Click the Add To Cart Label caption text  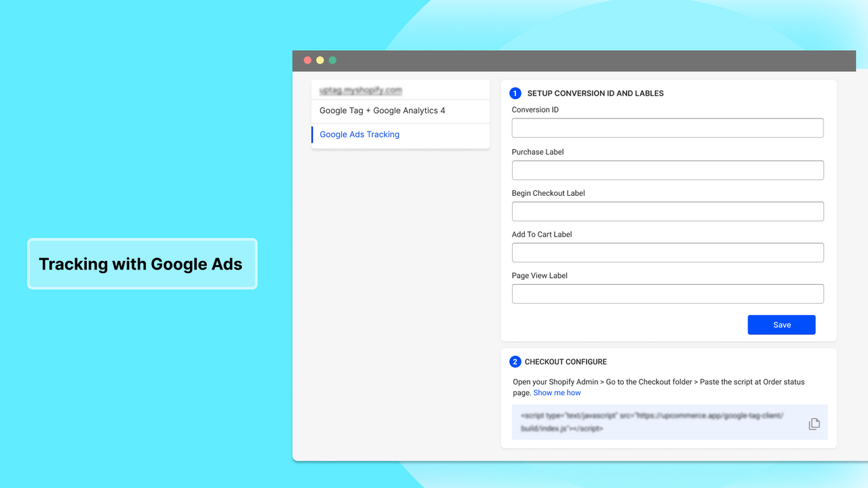(542, 235)
